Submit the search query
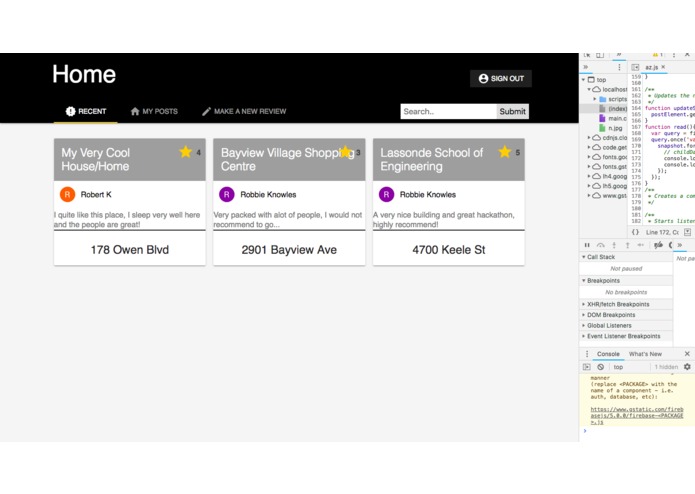Screen dimensions: 695x494 512,111
